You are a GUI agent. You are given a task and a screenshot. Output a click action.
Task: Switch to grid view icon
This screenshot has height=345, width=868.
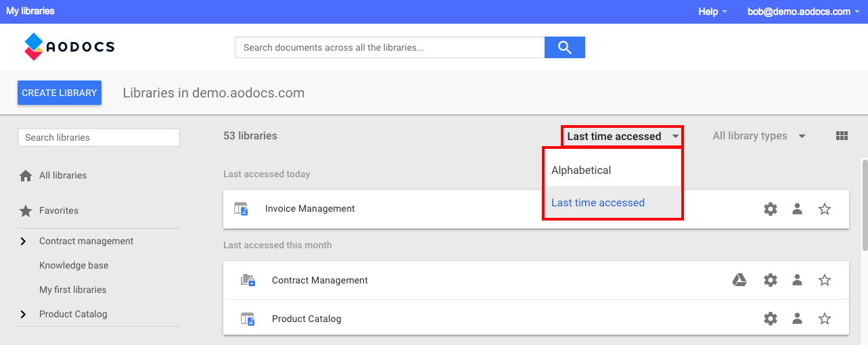coord(842,136)
